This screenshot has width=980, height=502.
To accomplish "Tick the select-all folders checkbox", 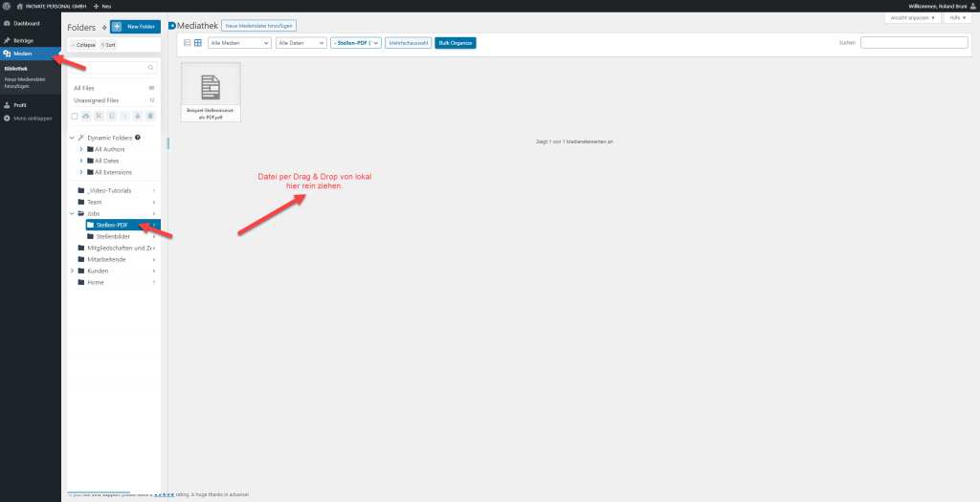I will click(x=75, y=116).
